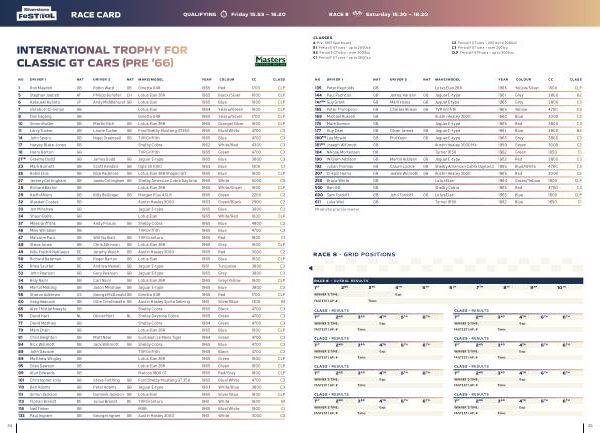Click the stopwatch icon beside Qualifying
Image resolution: width=600 pixels, height=433 pixels.
point(224,14)
